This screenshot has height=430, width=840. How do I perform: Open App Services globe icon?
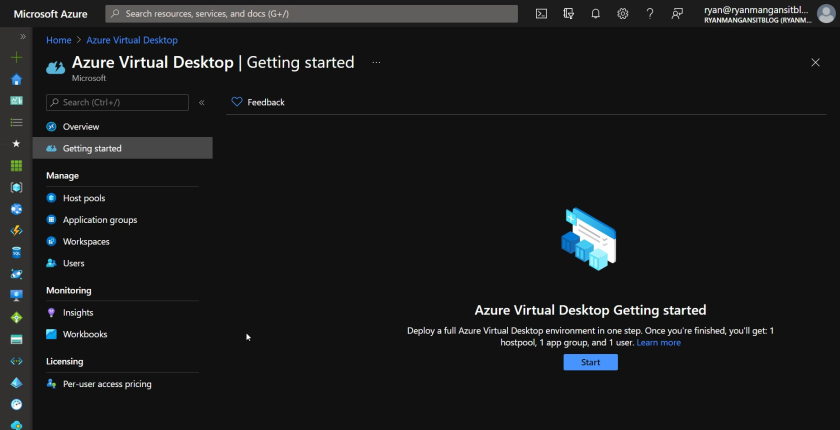tap(17, 209)
